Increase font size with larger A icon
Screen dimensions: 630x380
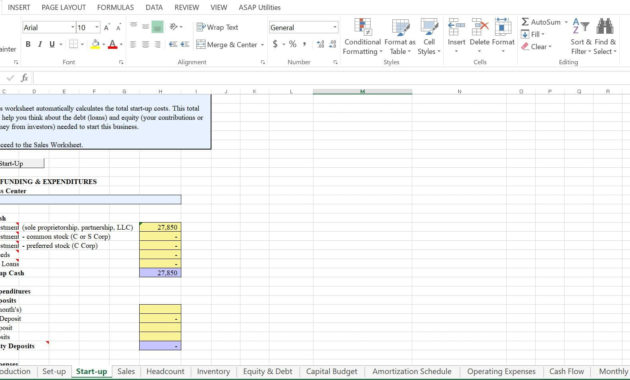[106, 27]
